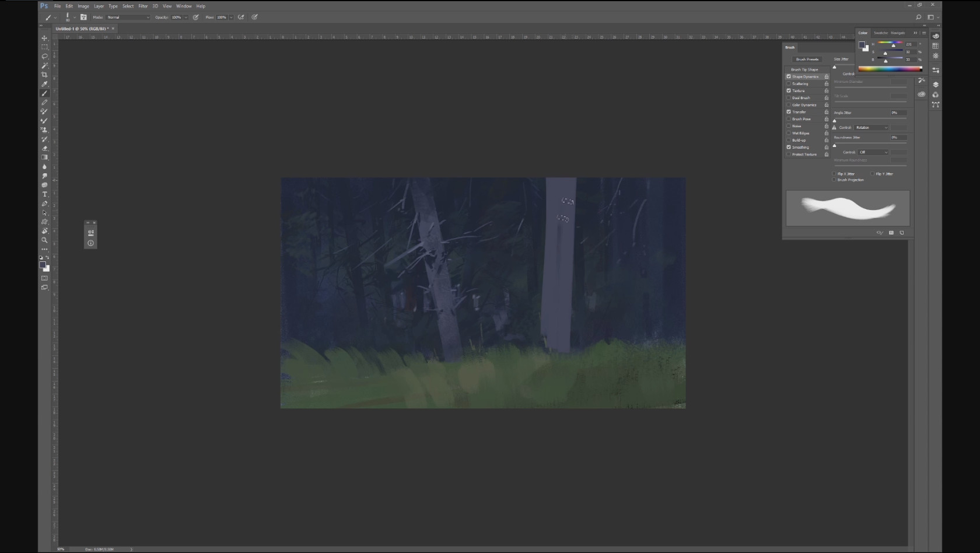The image size is (980, 553).
Task: Open the Angle Jitter Control dropdown
Action: pos(871,128)
